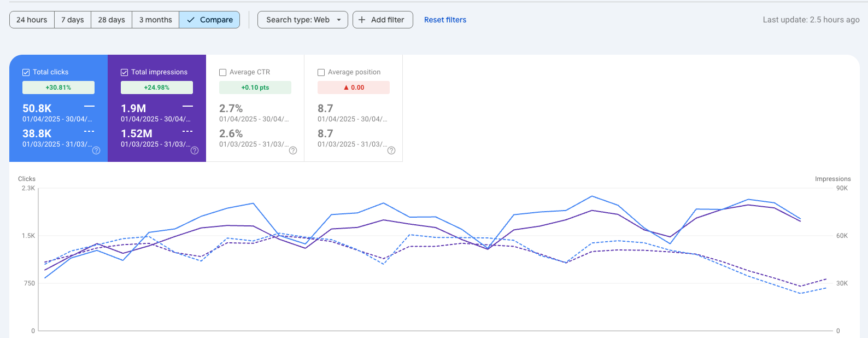This screenshot has height=338, width=868.
Task: Switch to 28 days date range
Action: [x=112, y=20]
